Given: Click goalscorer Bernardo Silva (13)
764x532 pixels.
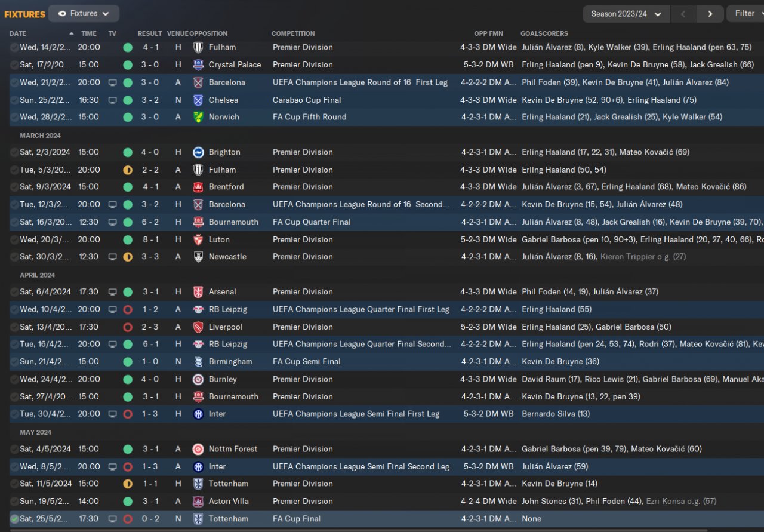Looking at the screenshot, I should pyautogui.click(x=556, y=414).
